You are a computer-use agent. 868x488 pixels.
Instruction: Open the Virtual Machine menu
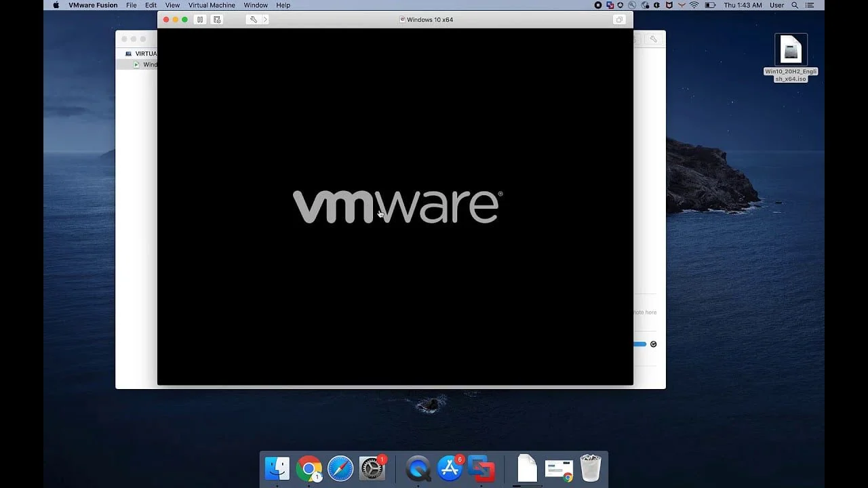212,5
